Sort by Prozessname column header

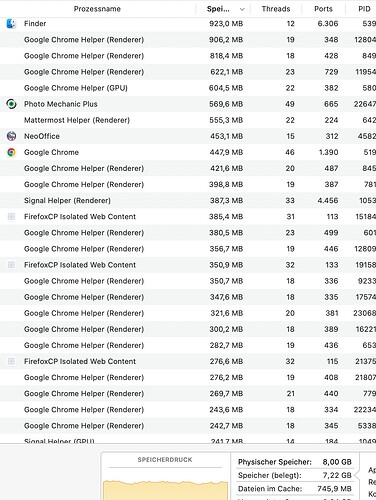(x=97, y=9)
